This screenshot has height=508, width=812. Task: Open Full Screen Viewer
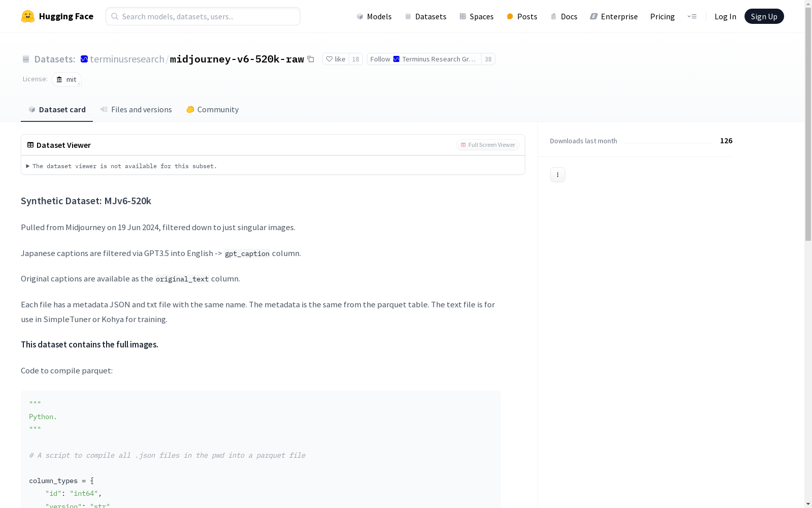488,145
